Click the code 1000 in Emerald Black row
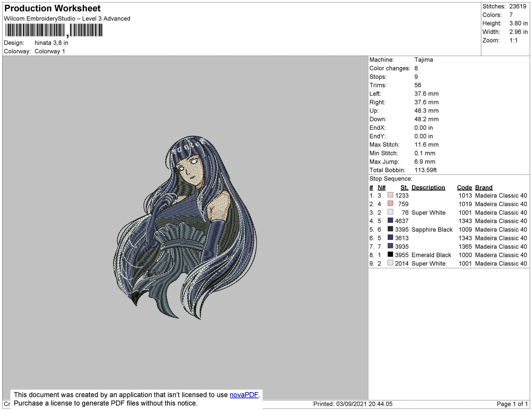 [x=465, y=255]
